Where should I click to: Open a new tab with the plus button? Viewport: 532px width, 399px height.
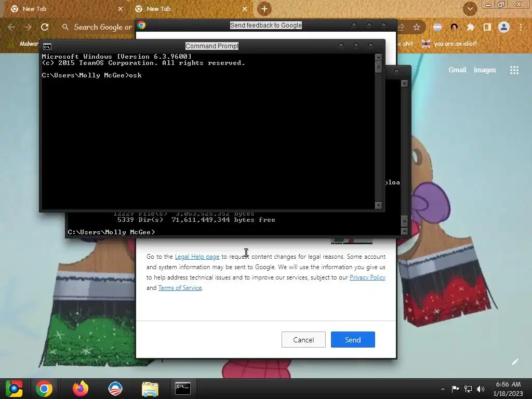click(x=264, y=9)
